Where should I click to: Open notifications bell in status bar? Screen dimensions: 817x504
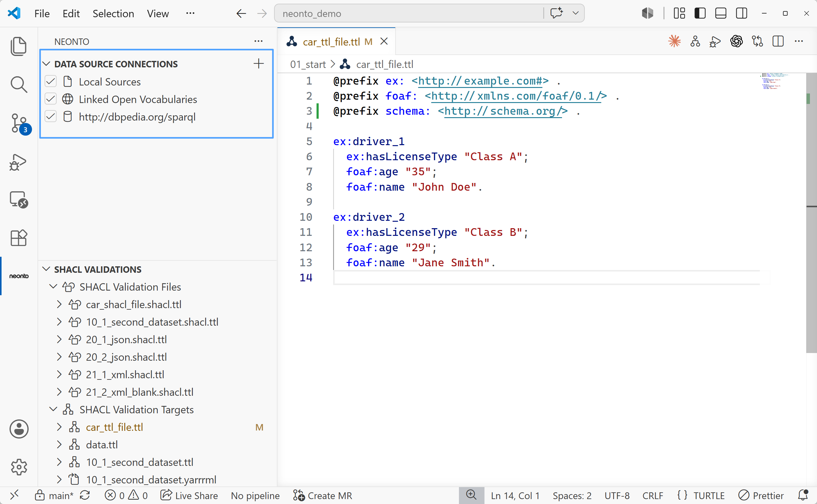803,495
